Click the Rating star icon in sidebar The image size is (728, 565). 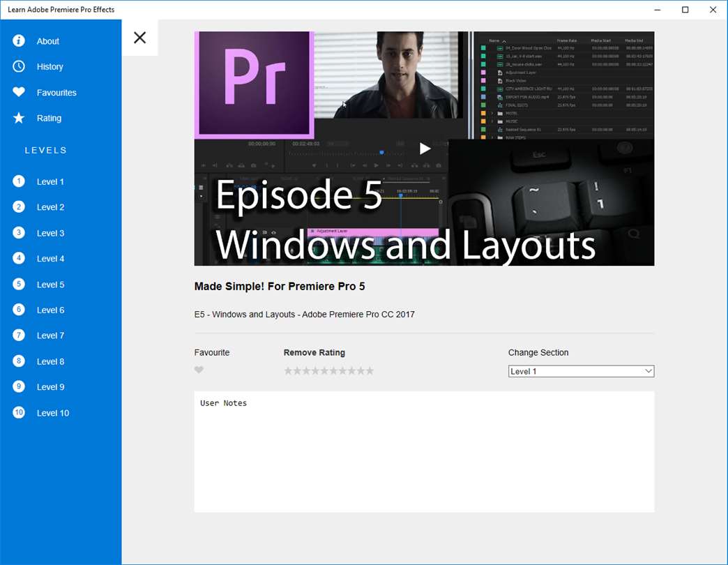(19, 118)
